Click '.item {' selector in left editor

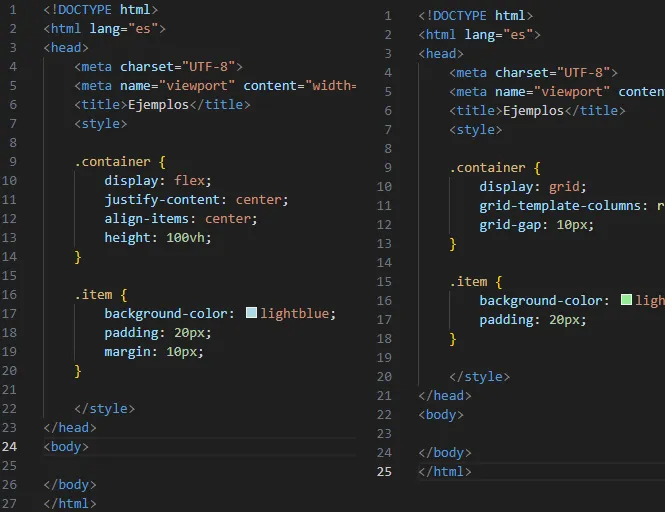tap(101, 294)
